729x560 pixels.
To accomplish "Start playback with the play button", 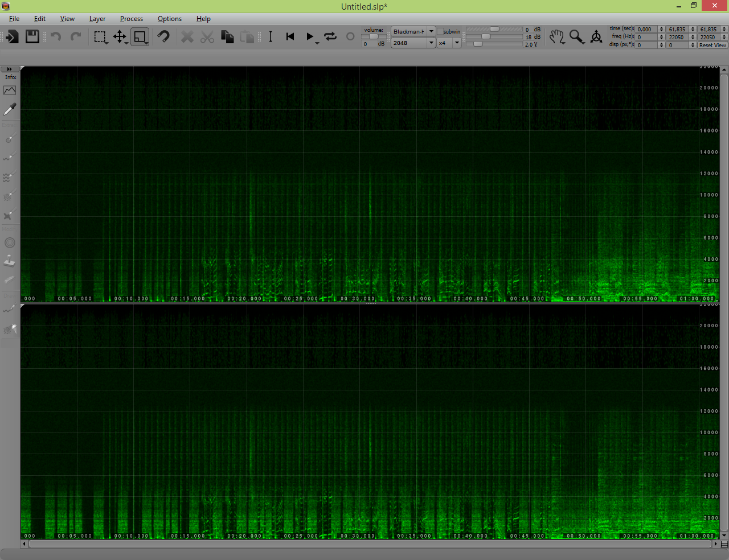I will tap(310, 37).
